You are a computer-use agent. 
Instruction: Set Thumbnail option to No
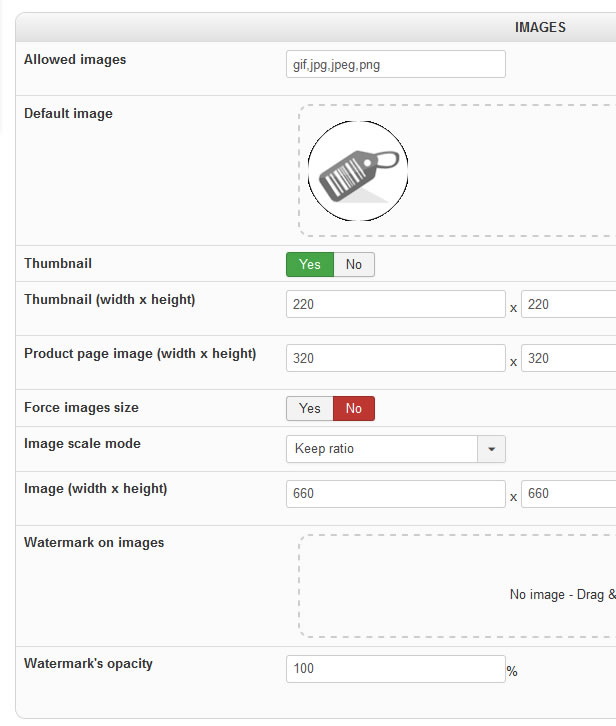(354, 264)
